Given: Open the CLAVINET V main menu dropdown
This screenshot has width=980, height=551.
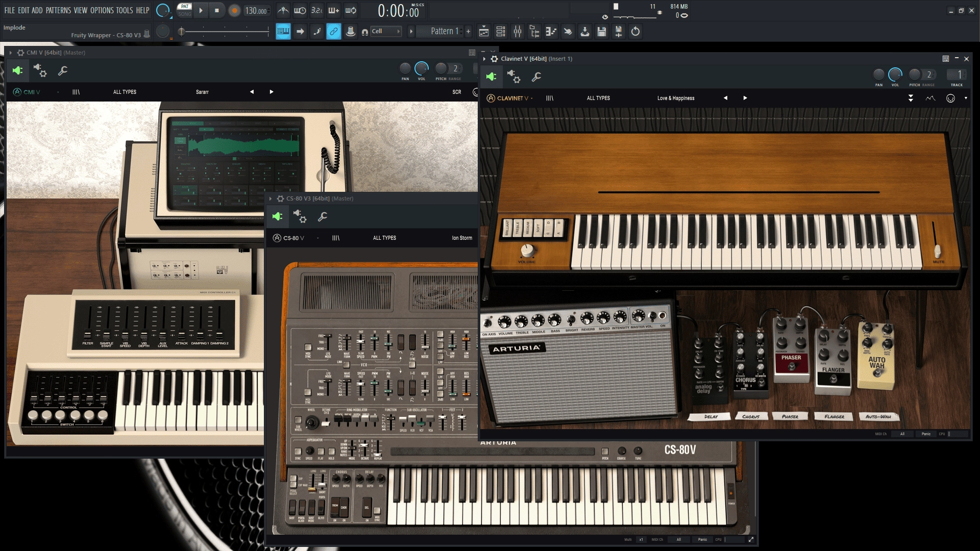Looking at the screenshot, I should [x=509, y=98].
